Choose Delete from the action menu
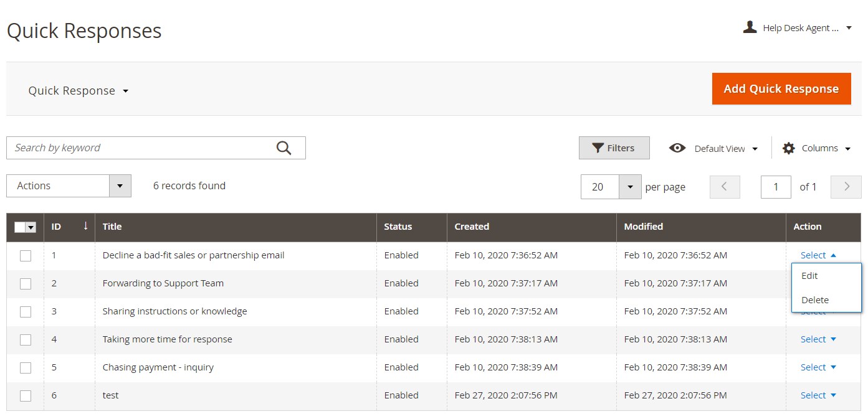Screen dimensions: 868x419 [826, 300]
